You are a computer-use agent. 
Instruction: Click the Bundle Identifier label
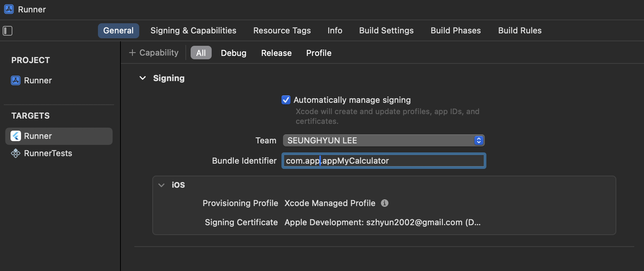click(x=244, y=161)
